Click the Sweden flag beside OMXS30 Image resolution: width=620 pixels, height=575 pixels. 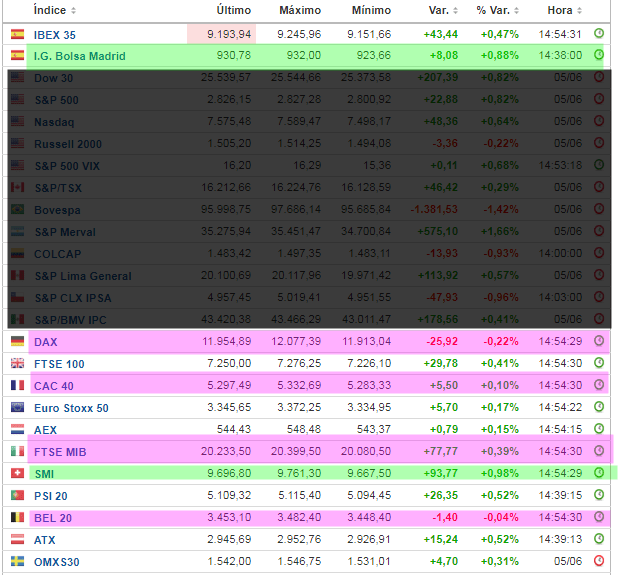[x=17, y=561]
